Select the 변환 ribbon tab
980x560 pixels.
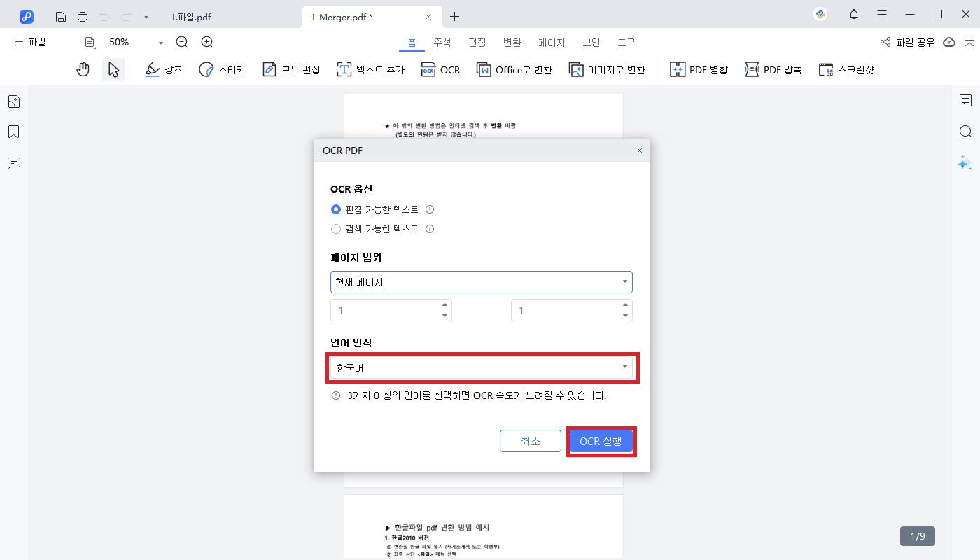tap(512, 42)
